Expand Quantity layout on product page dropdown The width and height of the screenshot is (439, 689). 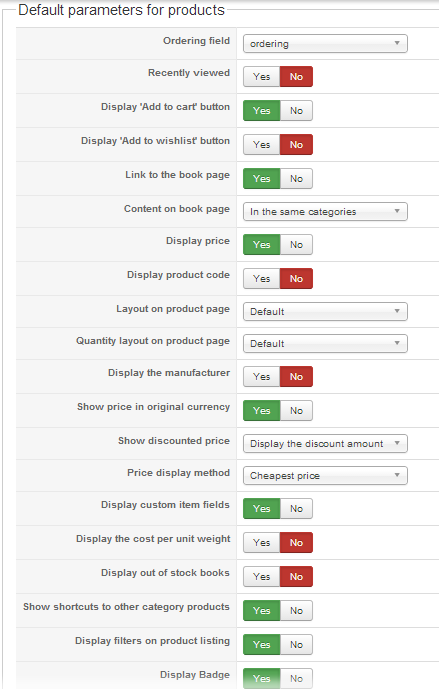coord(325,344)
